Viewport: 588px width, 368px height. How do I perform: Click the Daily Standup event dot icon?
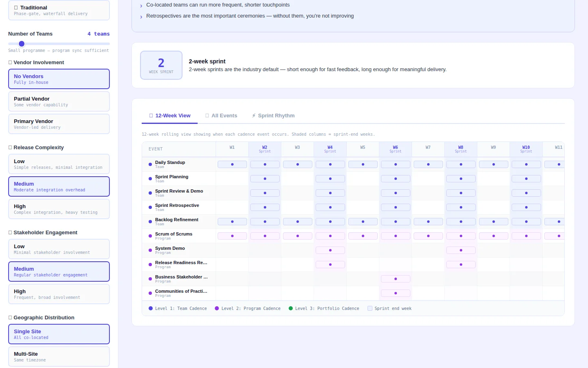150,164
